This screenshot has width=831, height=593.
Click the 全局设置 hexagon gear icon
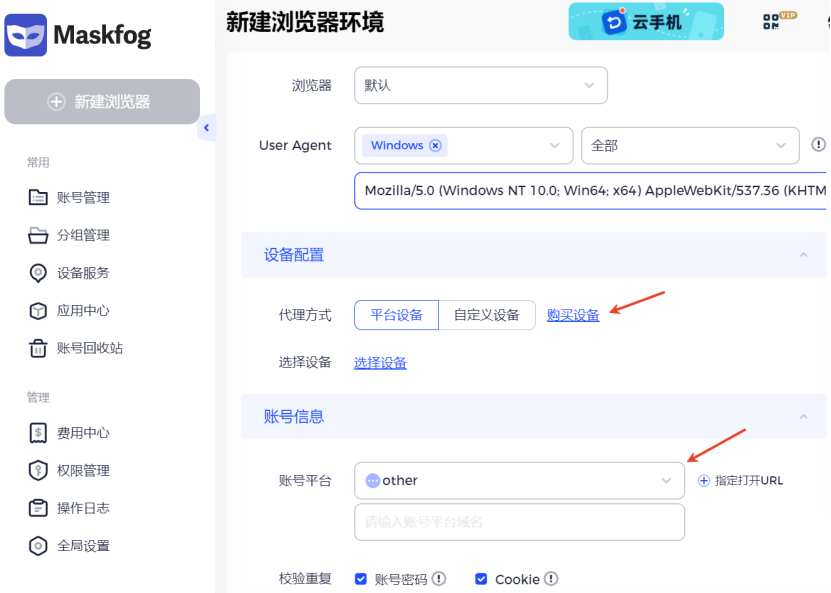pyautogui.click(x=38, y=546)
